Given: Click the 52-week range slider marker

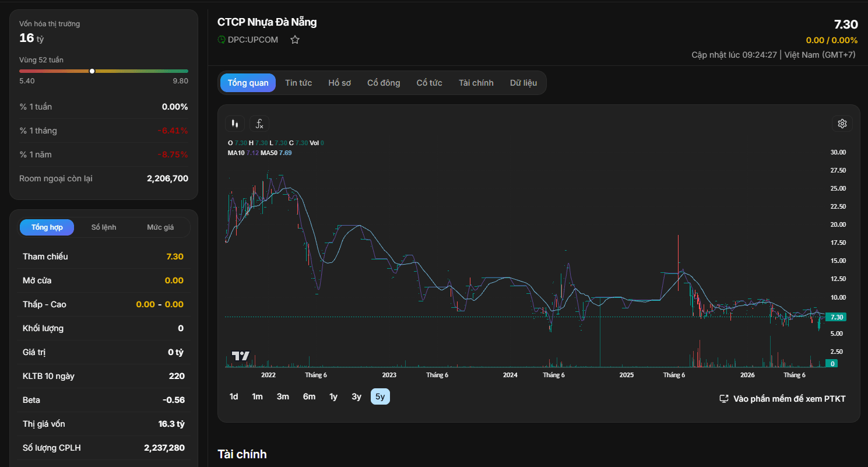Looking at the screenshot, I should [x=92, y=71].
